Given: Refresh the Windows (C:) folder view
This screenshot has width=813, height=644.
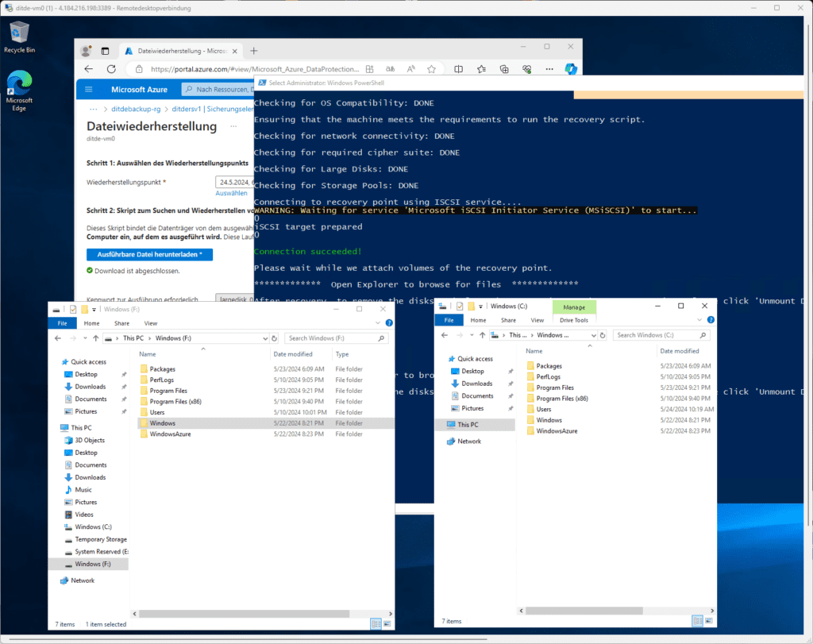Looking at the screenshot, I should 603,335.
